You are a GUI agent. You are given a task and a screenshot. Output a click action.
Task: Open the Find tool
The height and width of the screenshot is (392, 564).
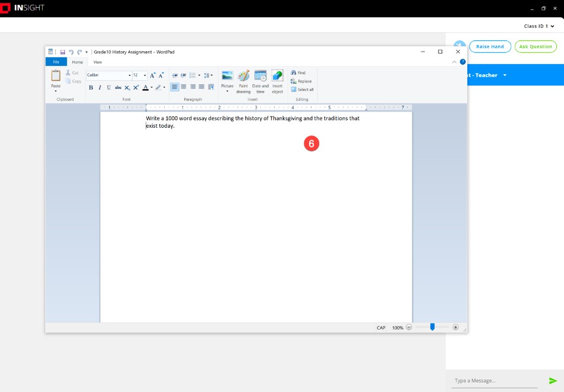[x=298, y=72]
